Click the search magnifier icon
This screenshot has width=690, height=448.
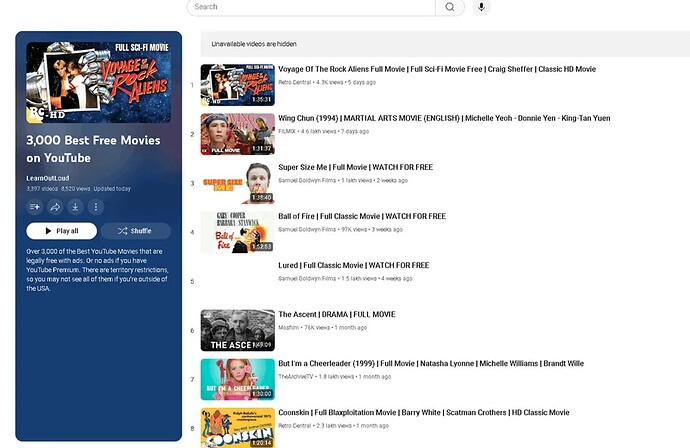click(450, 7)
